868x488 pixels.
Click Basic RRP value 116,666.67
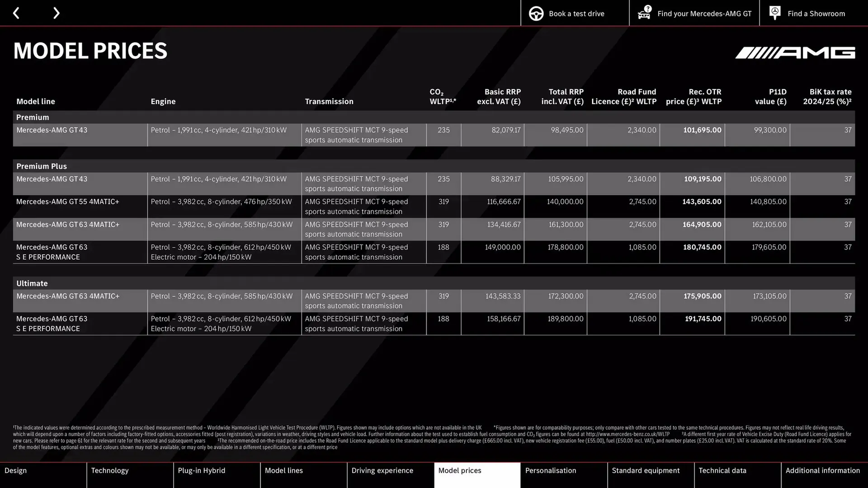(504, 202)
